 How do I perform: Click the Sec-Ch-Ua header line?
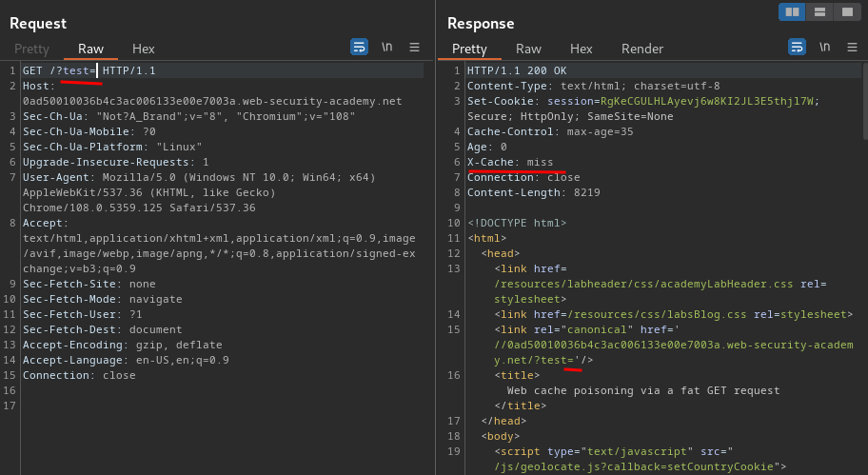point(188,116)
